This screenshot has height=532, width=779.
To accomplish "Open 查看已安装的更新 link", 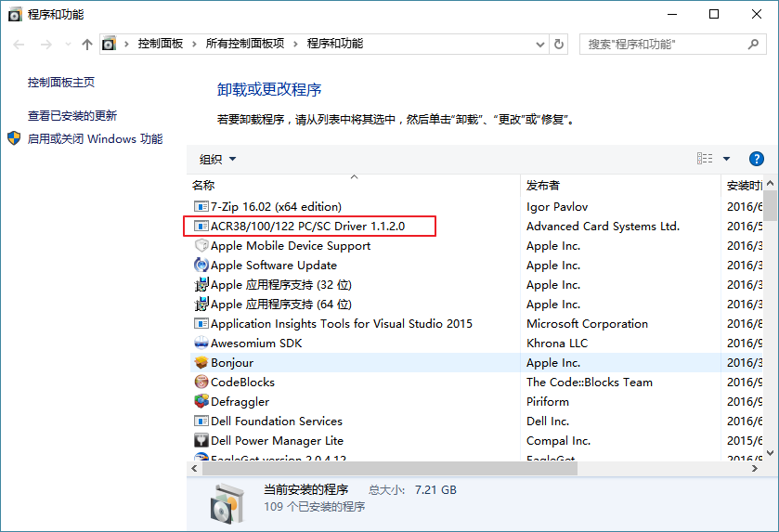I will coord(72,116).
